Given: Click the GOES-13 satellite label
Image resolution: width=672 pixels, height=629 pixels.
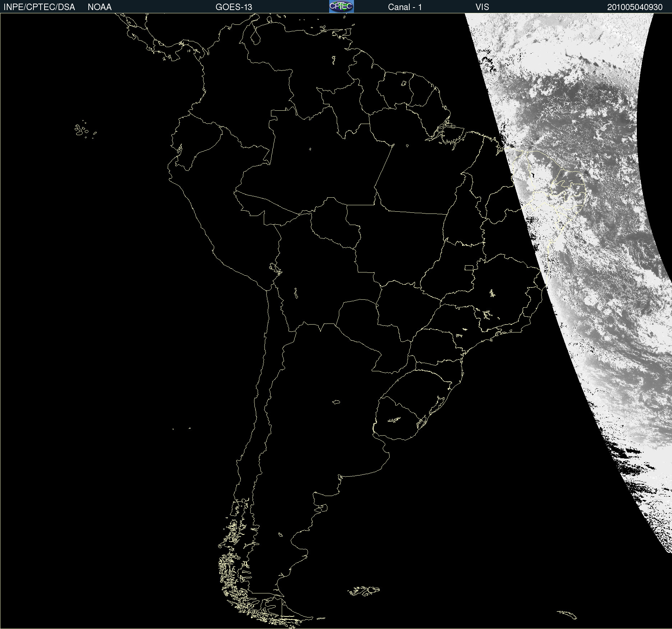Looking at the screenshot, I should tap(234, 7).
